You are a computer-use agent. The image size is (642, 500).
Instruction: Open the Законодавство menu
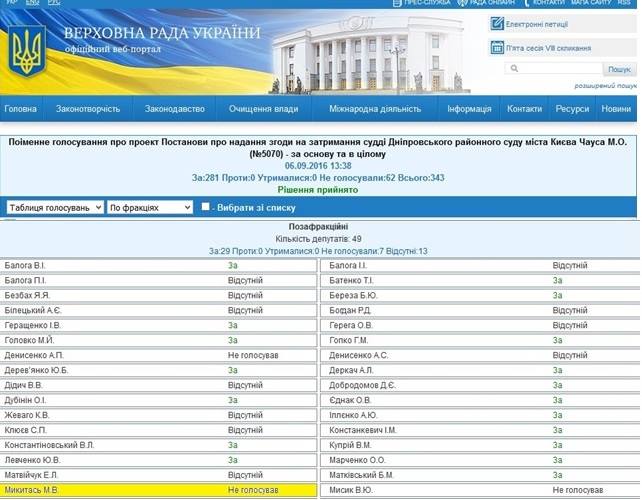coord(175,109)
